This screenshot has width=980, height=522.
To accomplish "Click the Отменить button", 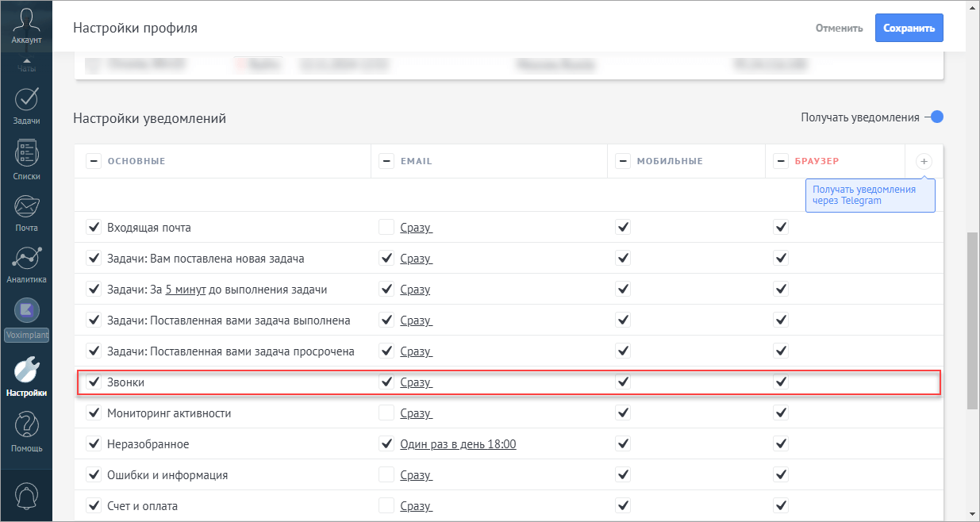I will click(x=840, y=28).
